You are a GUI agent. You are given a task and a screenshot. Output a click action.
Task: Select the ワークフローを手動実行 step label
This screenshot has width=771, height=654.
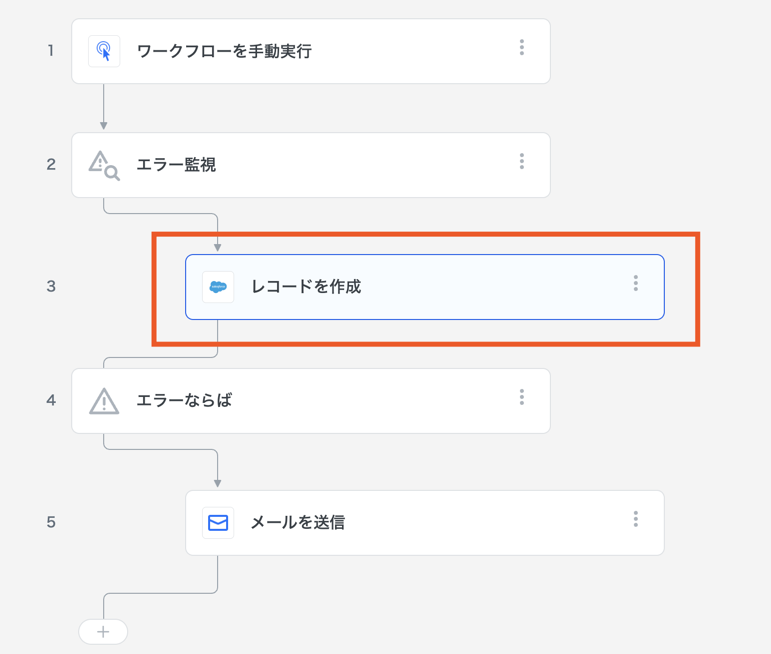coord(224,51)
